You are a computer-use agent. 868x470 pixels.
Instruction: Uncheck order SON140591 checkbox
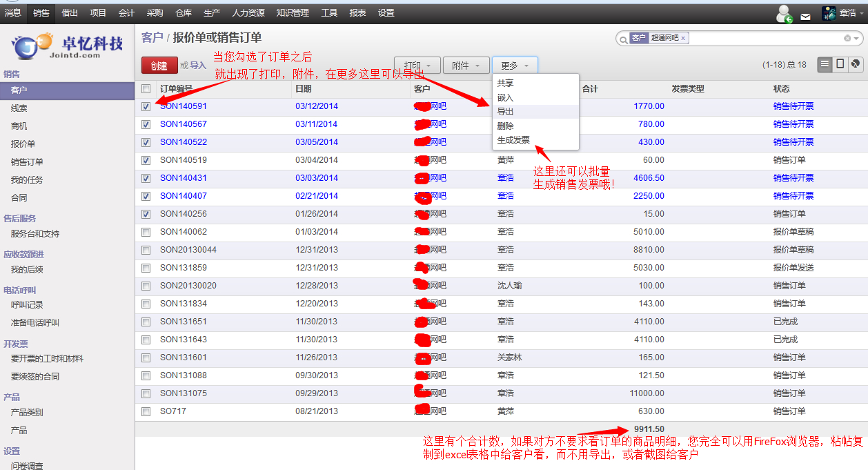(146, 107)
